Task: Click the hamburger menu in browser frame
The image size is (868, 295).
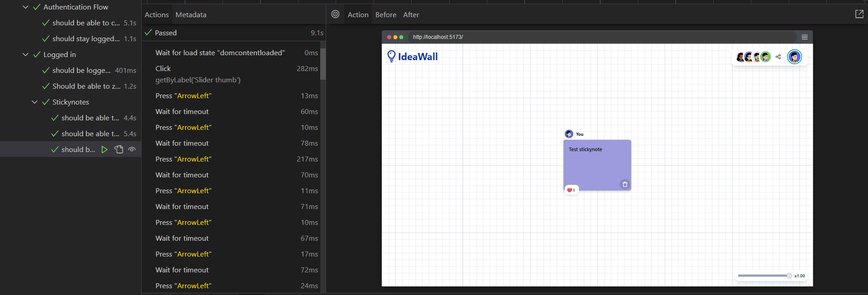Action: (804, 37)
